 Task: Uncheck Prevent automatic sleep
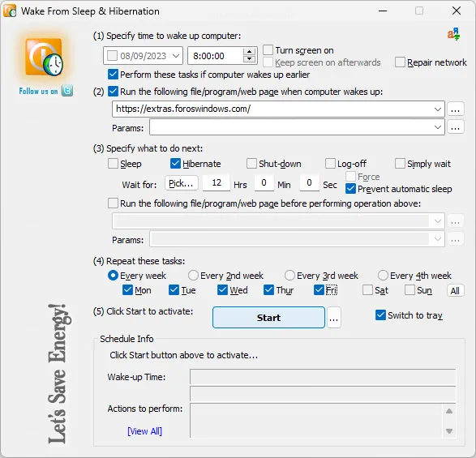point(350,189)
